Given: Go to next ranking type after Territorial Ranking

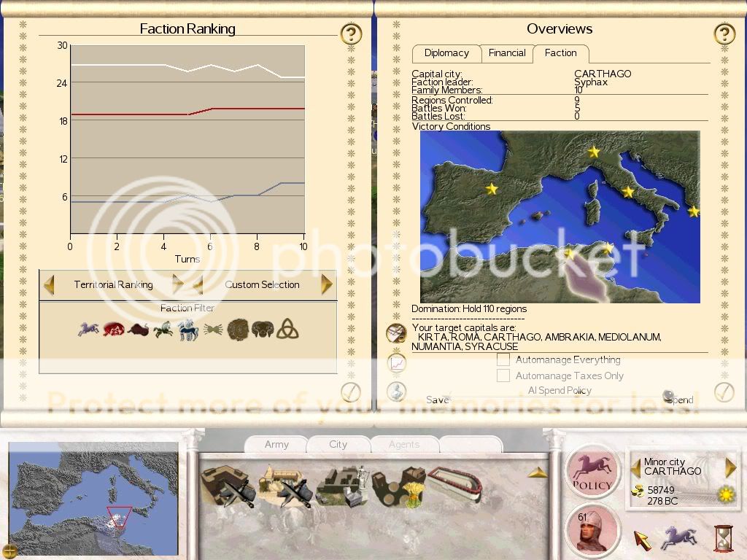Looking at the screenshot, I should point(177,284).
